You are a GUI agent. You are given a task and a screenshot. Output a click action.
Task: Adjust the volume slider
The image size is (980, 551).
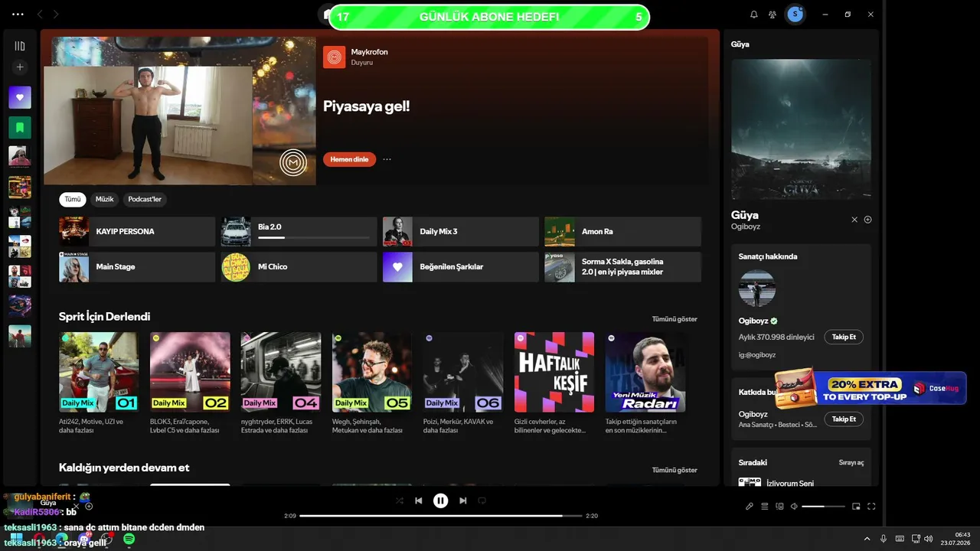[x=823, y=506]
